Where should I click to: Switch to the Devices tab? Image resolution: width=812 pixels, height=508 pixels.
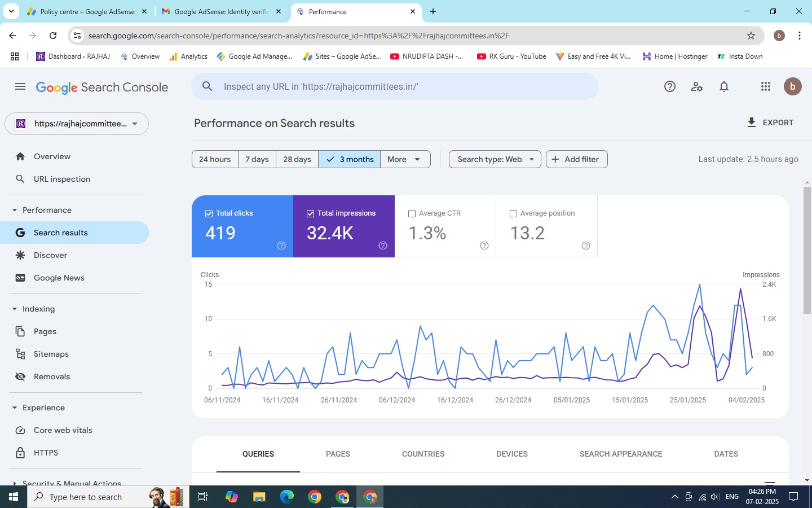pyautogui.click(x=512, y=454)
